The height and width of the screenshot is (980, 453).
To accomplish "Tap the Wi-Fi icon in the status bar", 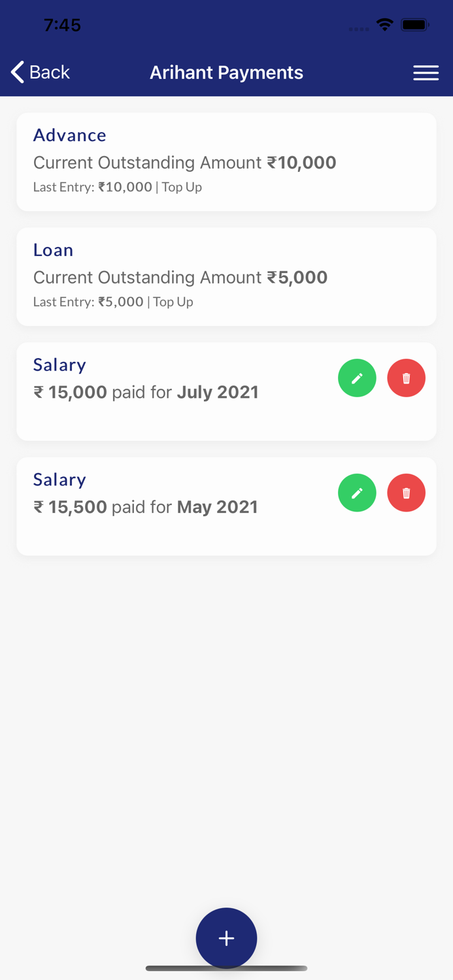I will [384, 25].
